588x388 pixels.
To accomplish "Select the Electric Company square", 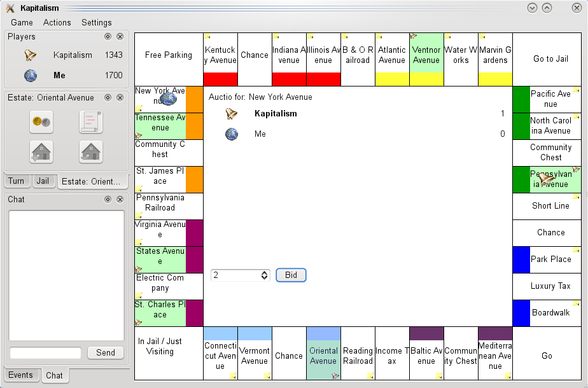I will click(169, 286).
